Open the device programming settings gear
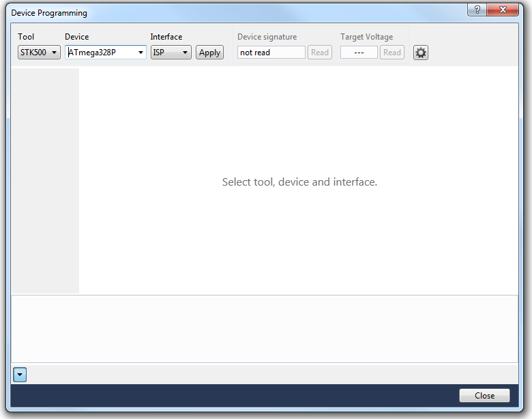This screenshot has width=532, height=419. point(421,53)
